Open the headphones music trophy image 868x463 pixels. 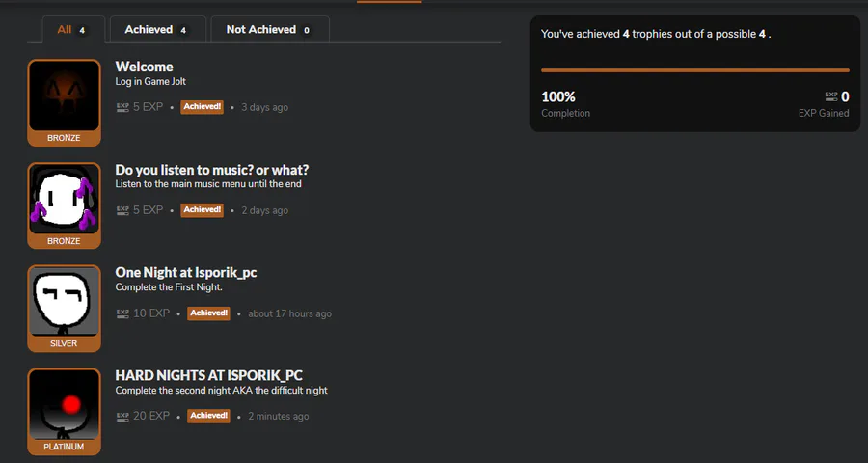[x=65, y=199]
